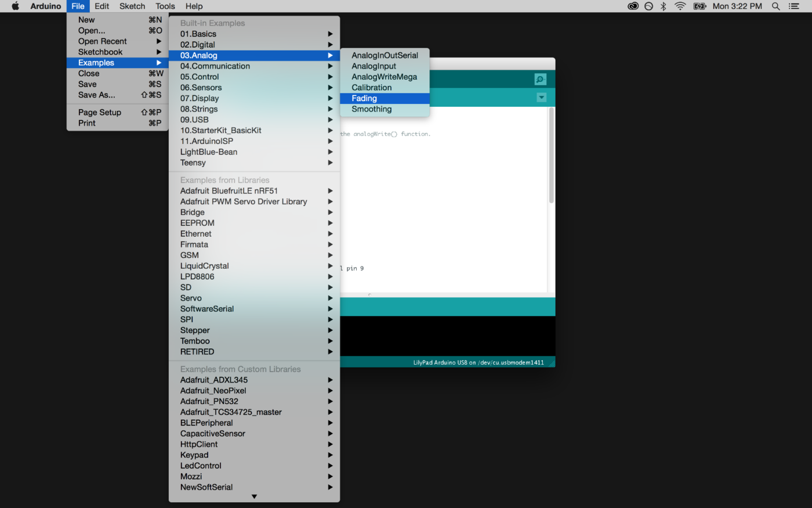Open Teensy examples submenu

click(254, 163)
